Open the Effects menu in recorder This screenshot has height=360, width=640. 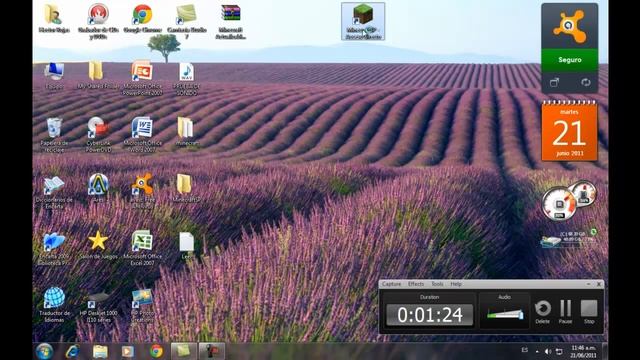(416, 284)
